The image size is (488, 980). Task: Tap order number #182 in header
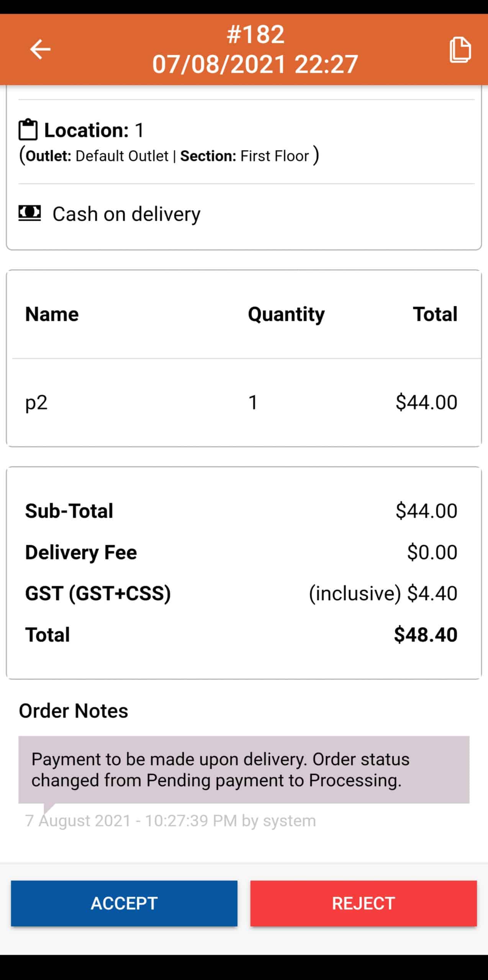255,34
